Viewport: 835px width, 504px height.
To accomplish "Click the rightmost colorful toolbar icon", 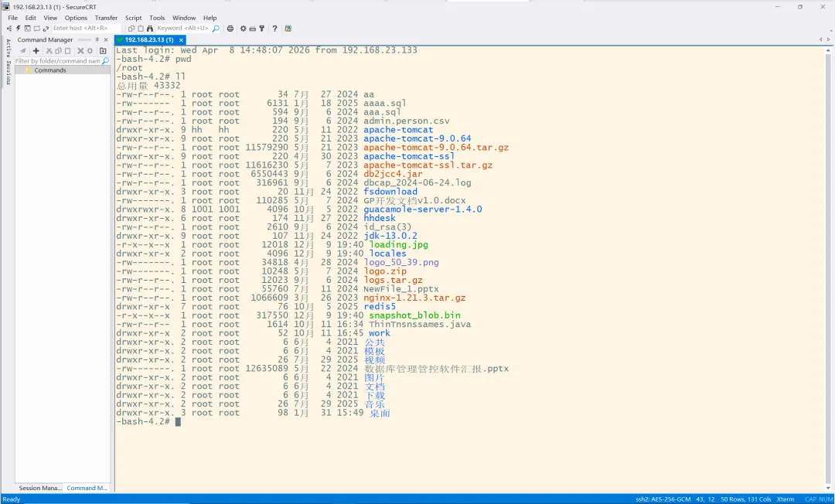I will pos(288,29).
